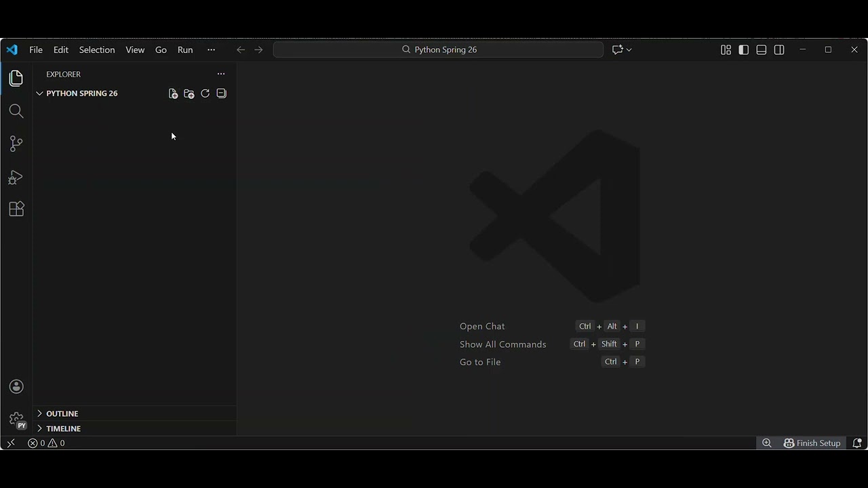Open the File menu
The height and width of the screenshot is (488, 868).
36,49
